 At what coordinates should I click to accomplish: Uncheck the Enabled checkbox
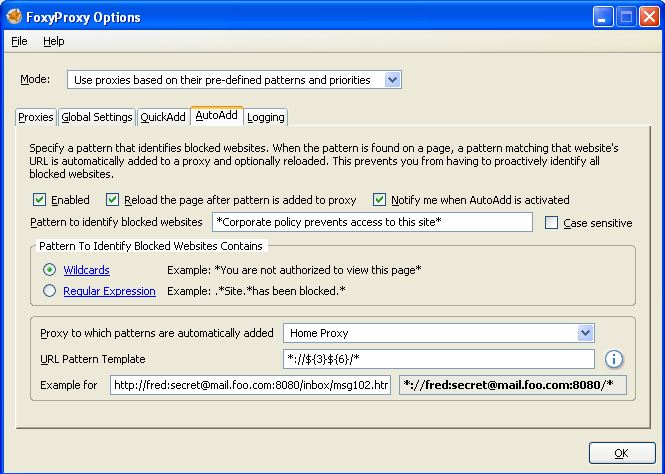click(39, 199)
